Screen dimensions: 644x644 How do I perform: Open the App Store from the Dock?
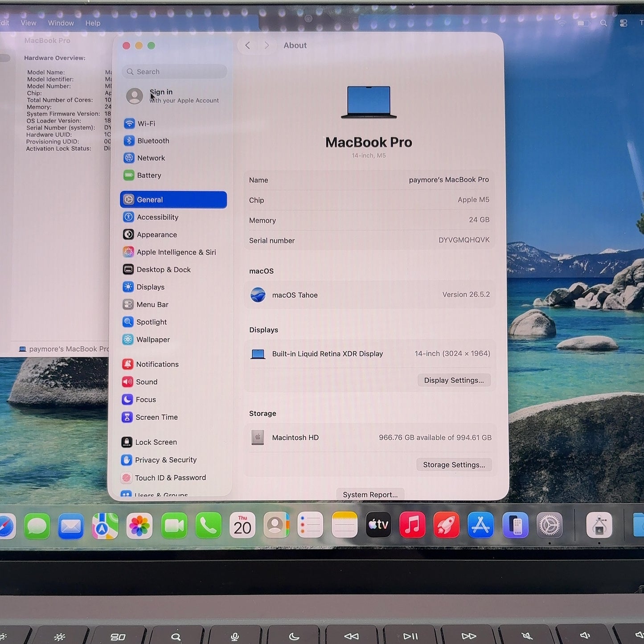coord(481,525)
